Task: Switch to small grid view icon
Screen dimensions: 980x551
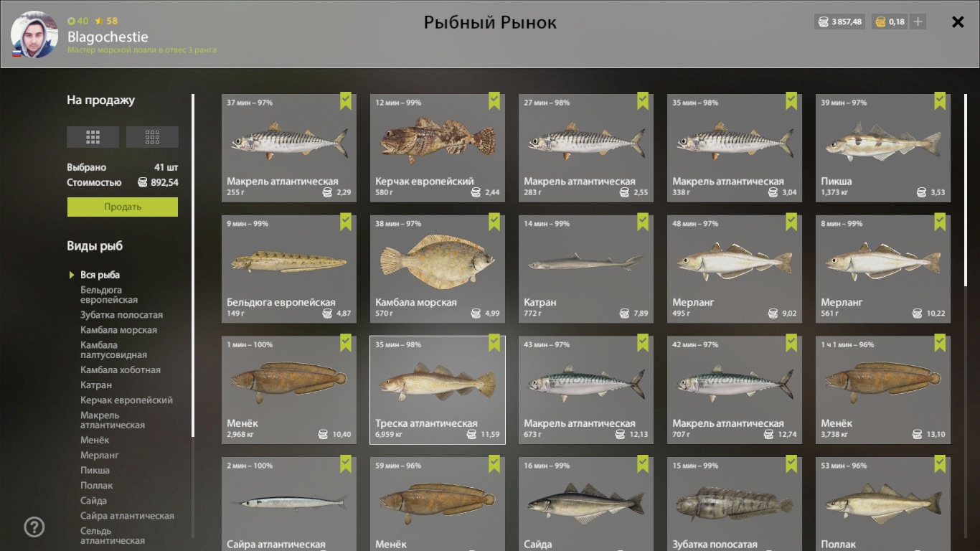Action: coord(152,137)
